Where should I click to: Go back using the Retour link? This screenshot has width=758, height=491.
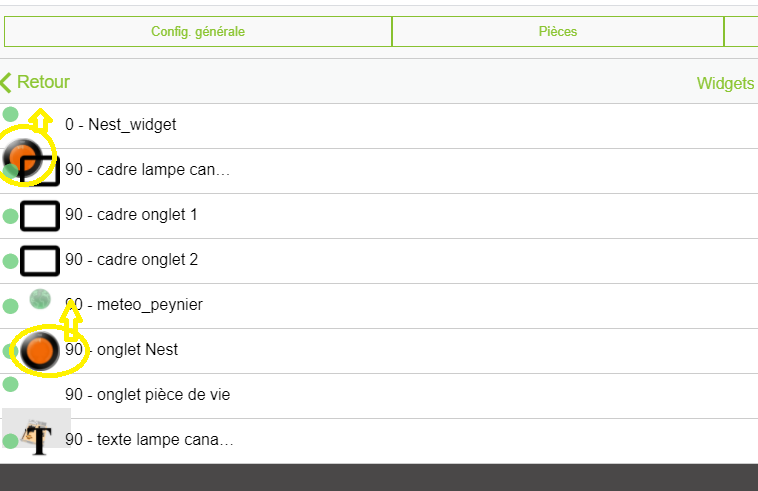tap(43, 82)
